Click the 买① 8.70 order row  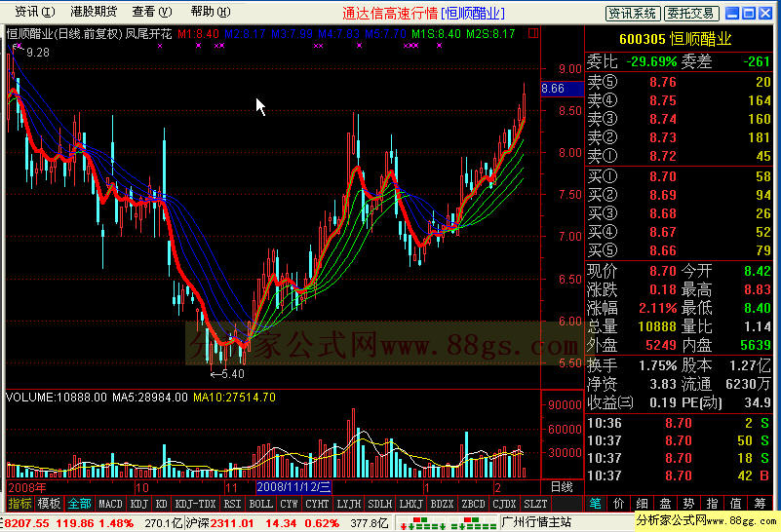[679, 176]
